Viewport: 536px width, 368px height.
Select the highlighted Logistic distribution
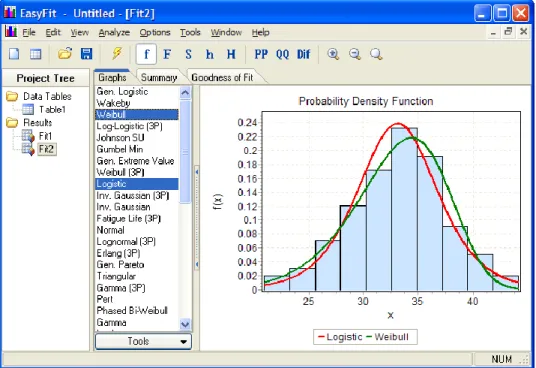click(x=137, y=184)
